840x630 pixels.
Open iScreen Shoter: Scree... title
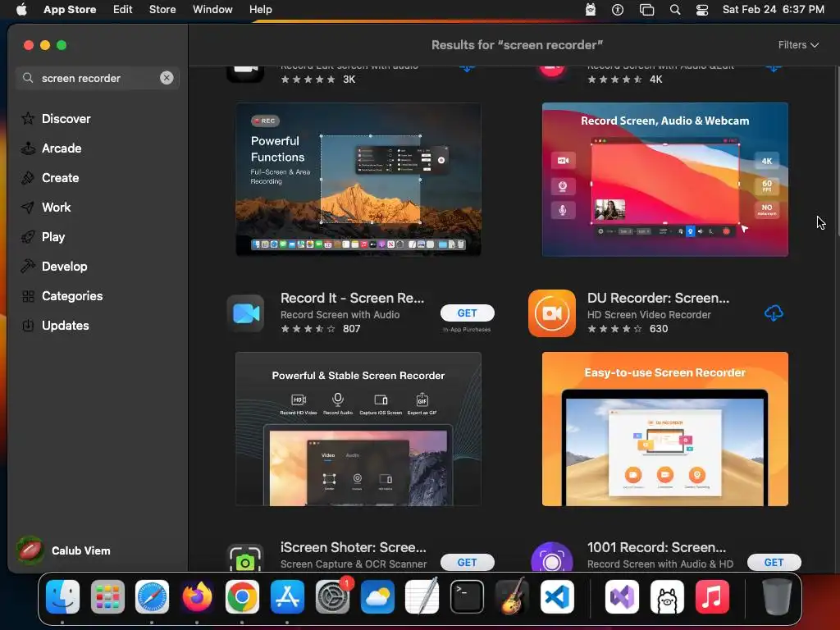(353, 547)
